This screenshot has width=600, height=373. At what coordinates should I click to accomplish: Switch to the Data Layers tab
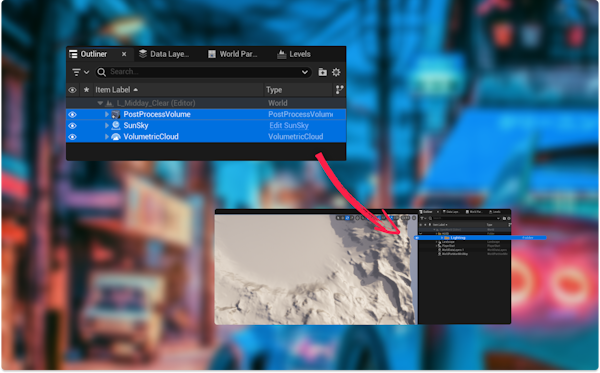click(164, 54)
